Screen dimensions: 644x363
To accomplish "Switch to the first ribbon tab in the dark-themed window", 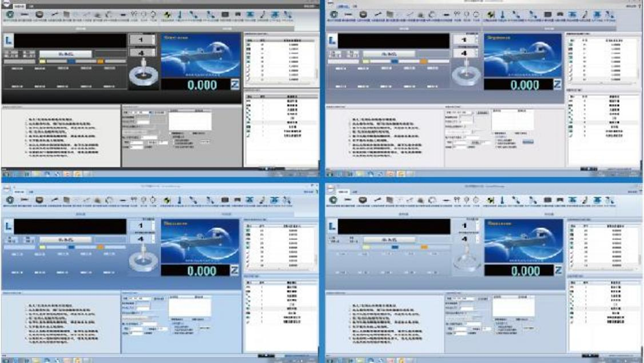I will [19, 6].
